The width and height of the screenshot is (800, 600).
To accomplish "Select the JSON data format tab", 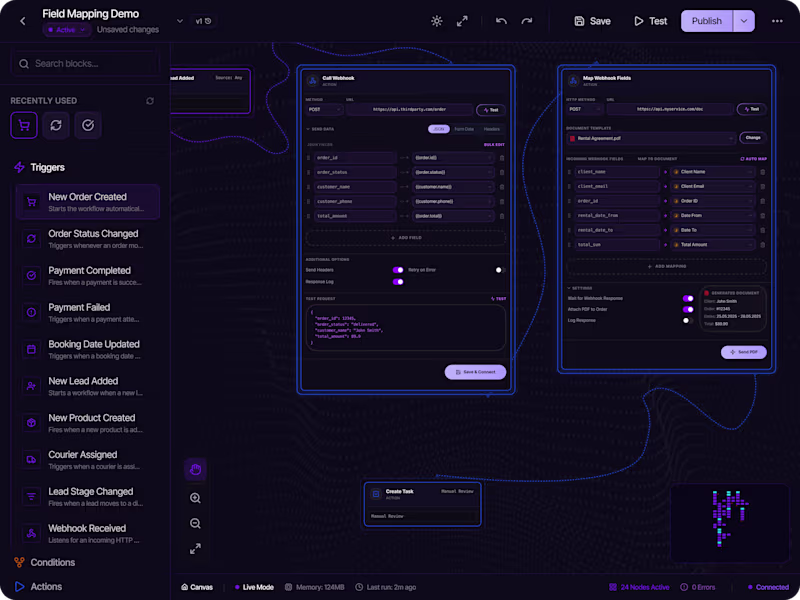I will pos(439,129).
